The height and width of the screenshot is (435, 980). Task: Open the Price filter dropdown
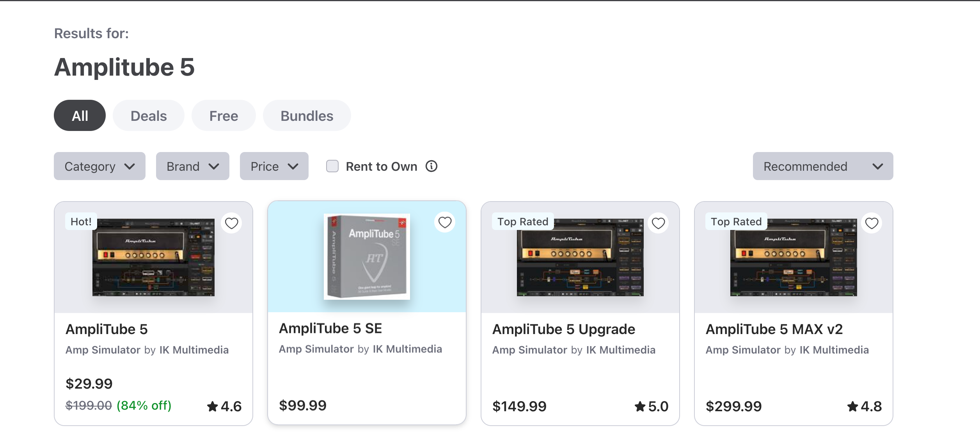[274, 166]
